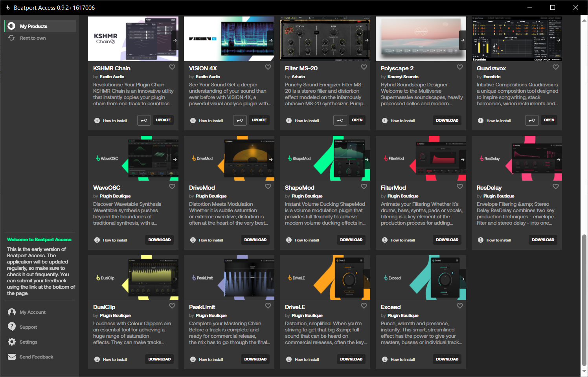Expand Polyscape 2 image with arrow
The image size is (588, 377).
463,40
